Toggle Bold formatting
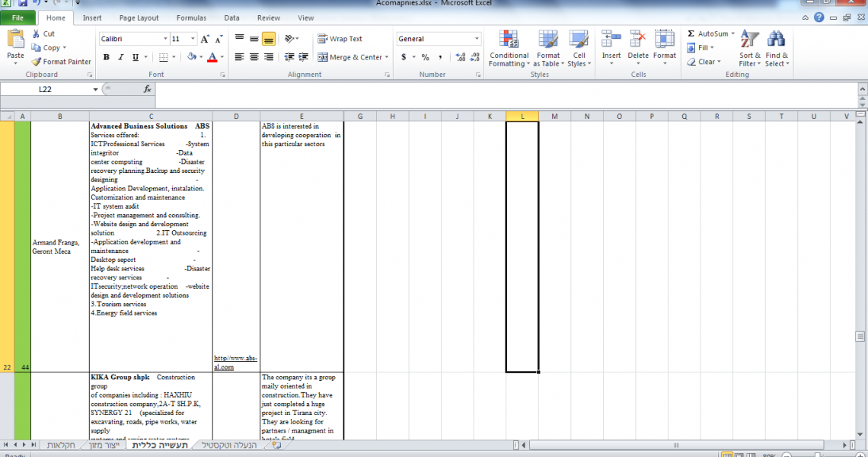The width and height of the screenshot is (868, 457). [107, 57]
